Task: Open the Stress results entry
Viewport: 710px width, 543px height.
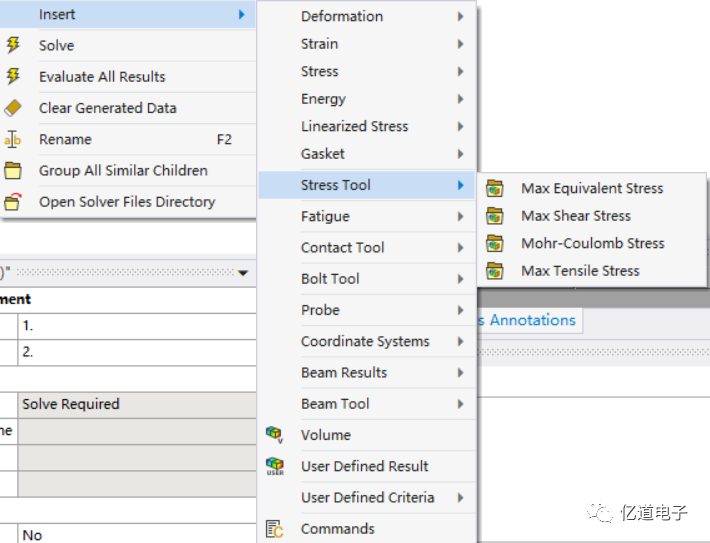Action: click(367, 72)
